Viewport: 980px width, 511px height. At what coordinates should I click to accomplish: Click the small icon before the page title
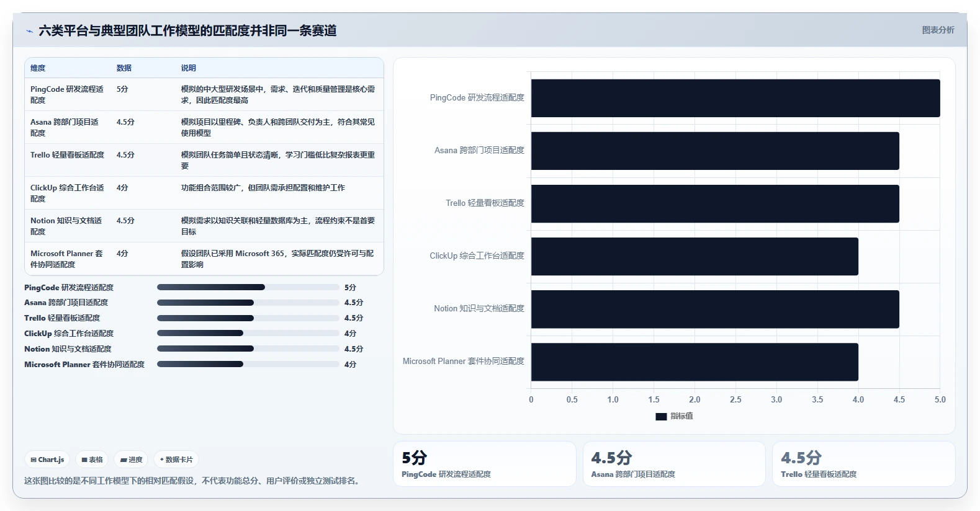(x=29, y=31)
